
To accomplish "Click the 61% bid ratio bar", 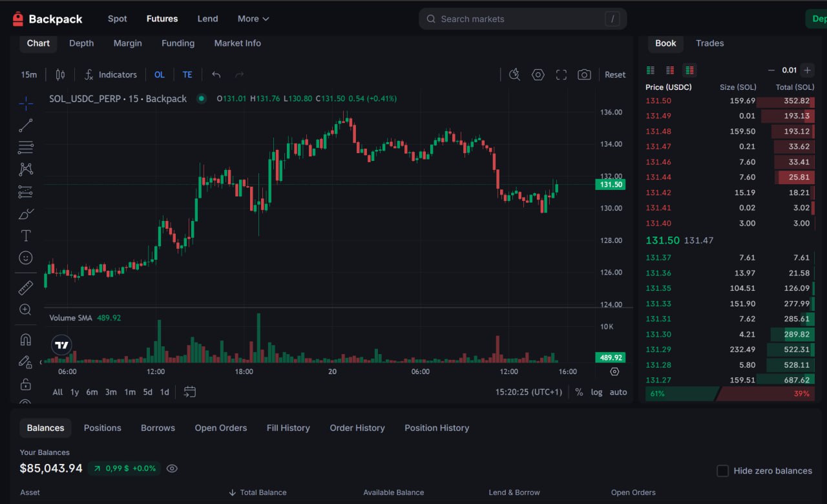I will 682,394.
